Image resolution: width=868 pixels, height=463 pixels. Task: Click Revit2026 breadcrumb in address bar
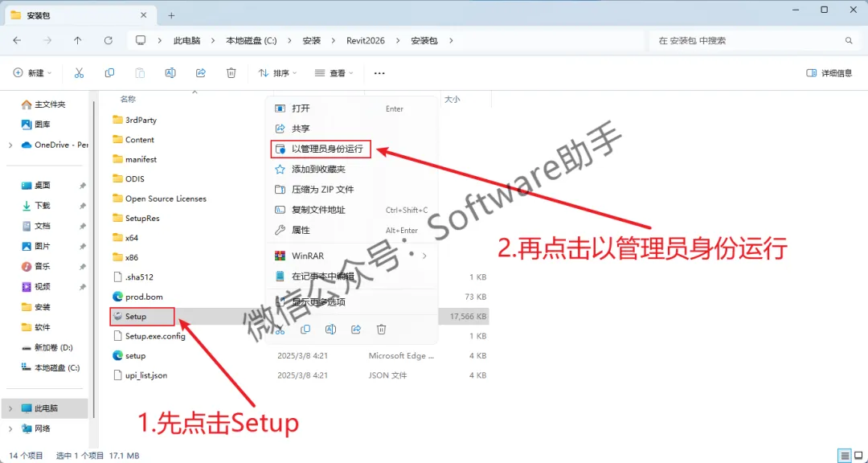tap(366, 40)
